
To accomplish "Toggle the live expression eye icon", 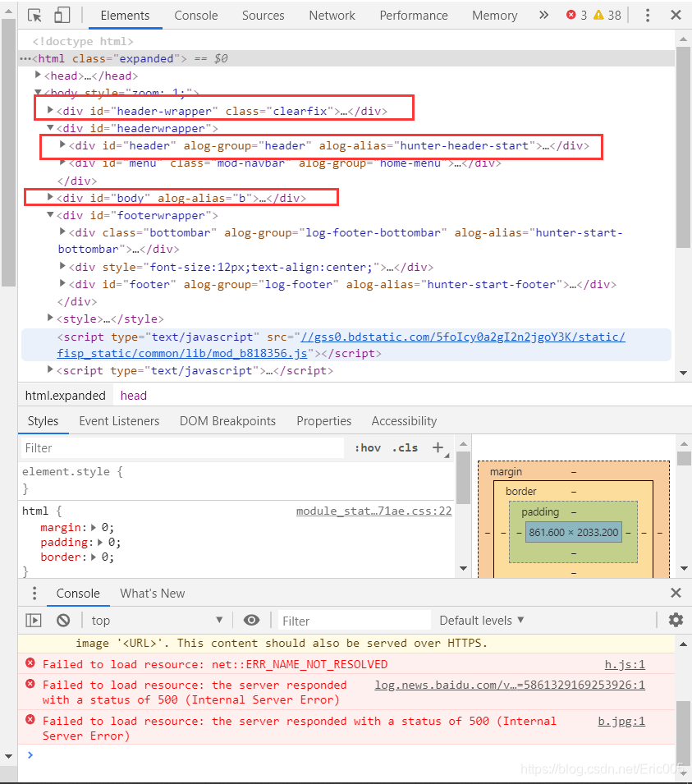I will point(251,621).
